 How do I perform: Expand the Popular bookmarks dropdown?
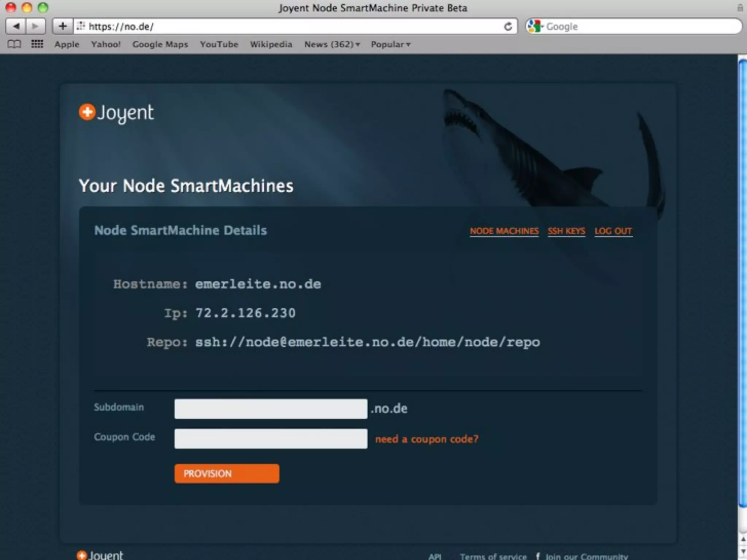coord(390,44)
